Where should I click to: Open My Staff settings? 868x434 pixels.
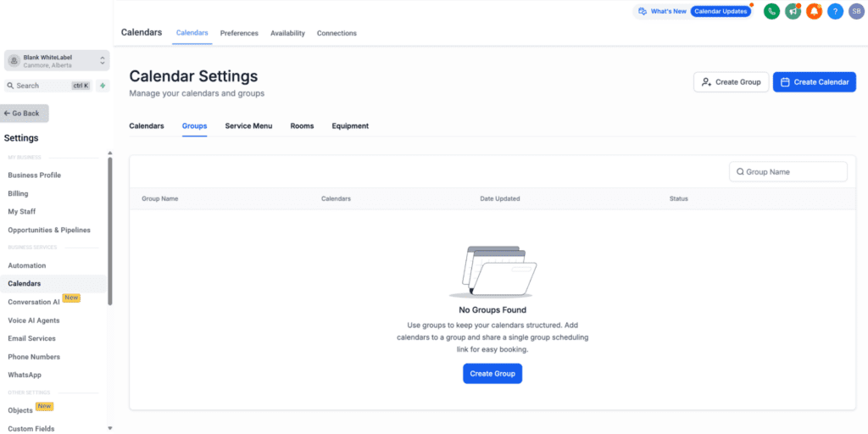(21, 211)
